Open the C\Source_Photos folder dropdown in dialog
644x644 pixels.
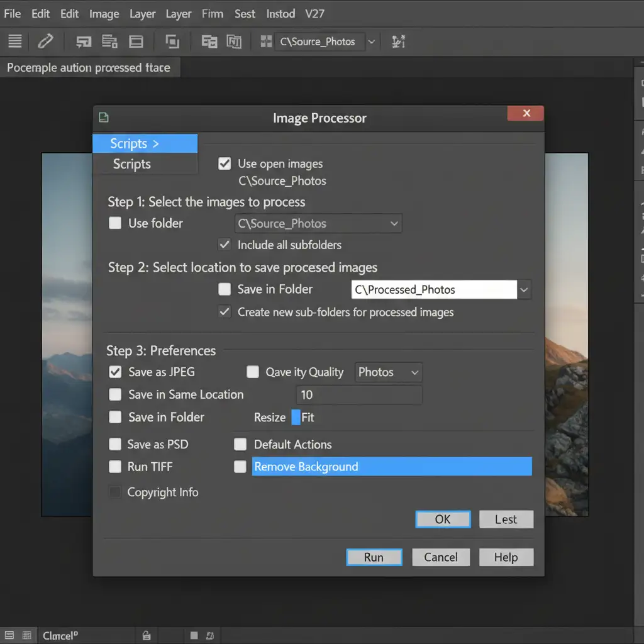394,224
